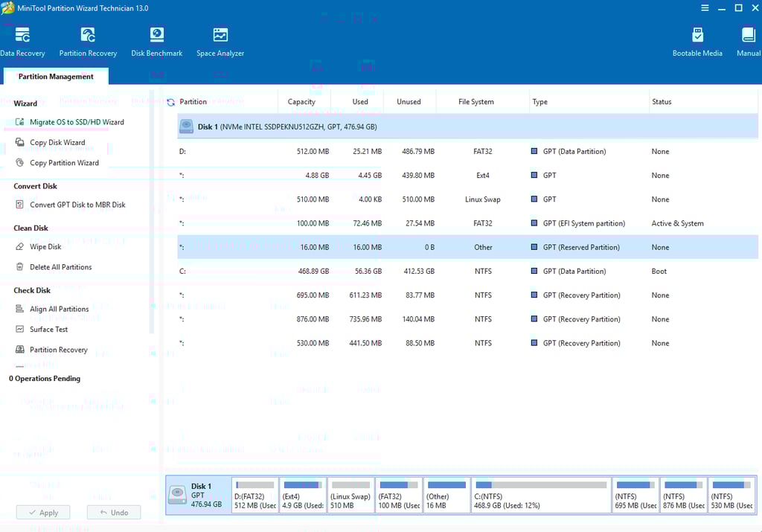Click the 876.00 MB capacity cell
762x532 pixels.
tap(313, 318)
